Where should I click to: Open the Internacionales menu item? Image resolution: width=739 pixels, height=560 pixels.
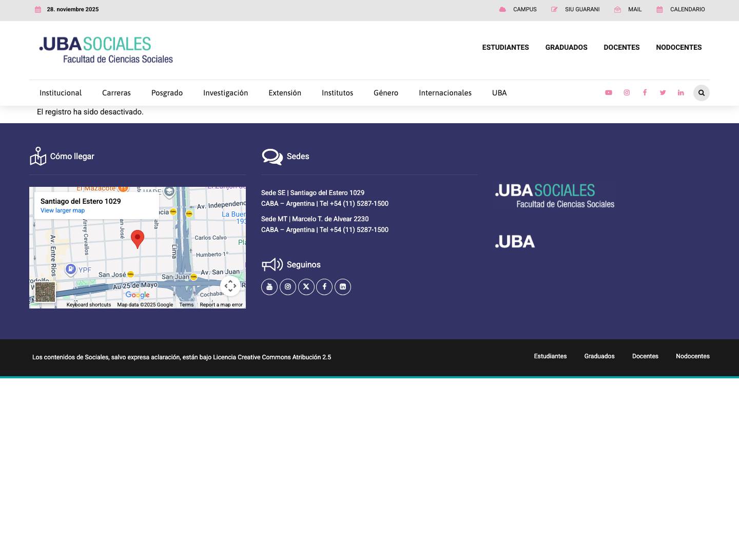(x=445, y=93)
